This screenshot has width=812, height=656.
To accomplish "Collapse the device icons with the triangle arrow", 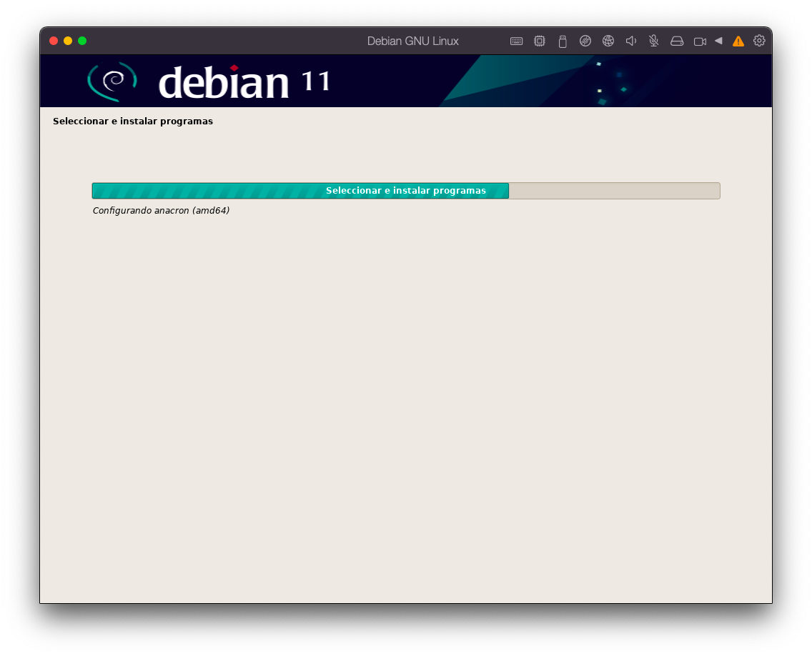I will [718, 41].
